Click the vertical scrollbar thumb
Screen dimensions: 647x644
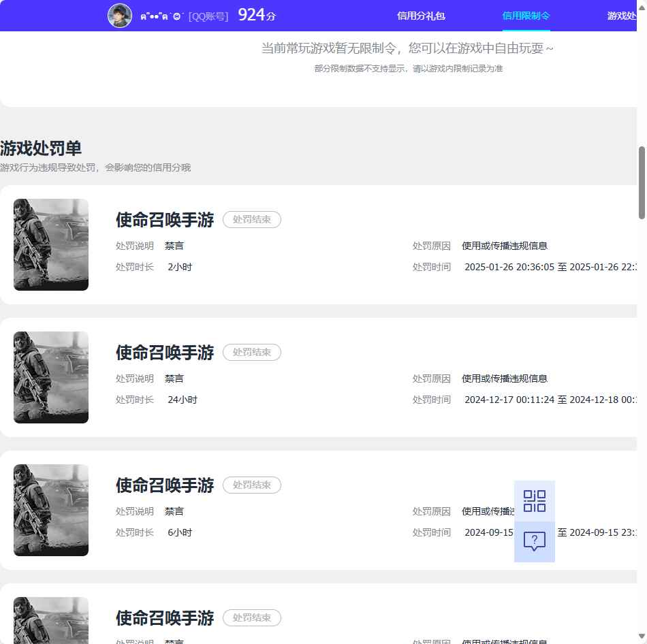[x=642, y=182]
